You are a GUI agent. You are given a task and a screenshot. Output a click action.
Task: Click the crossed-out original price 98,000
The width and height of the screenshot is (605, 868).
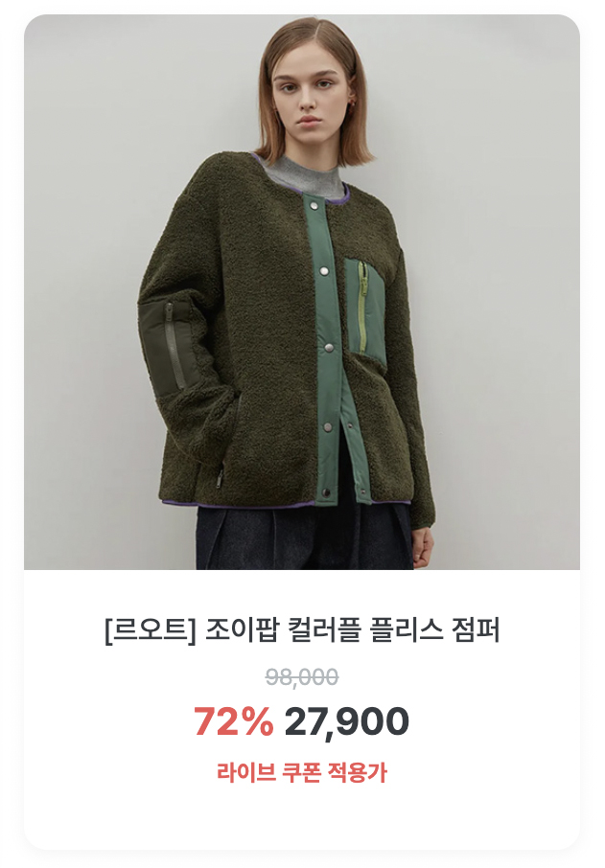302,676
